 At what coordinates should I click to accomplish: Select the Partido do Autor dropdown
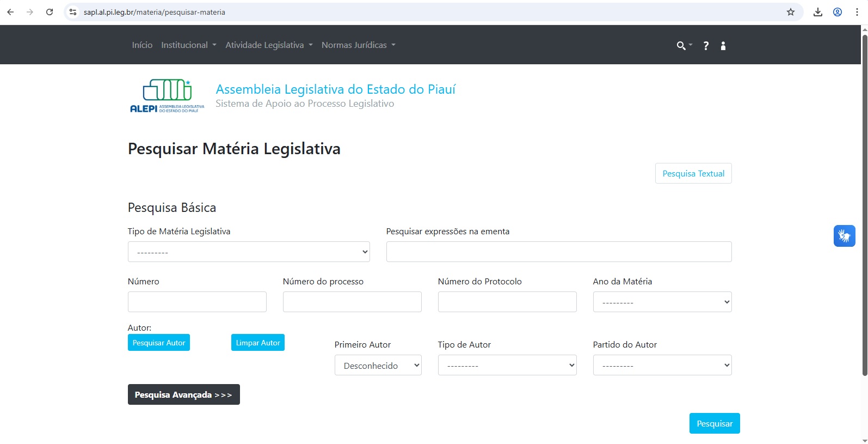pyautogui.click(x=662, y=366)
